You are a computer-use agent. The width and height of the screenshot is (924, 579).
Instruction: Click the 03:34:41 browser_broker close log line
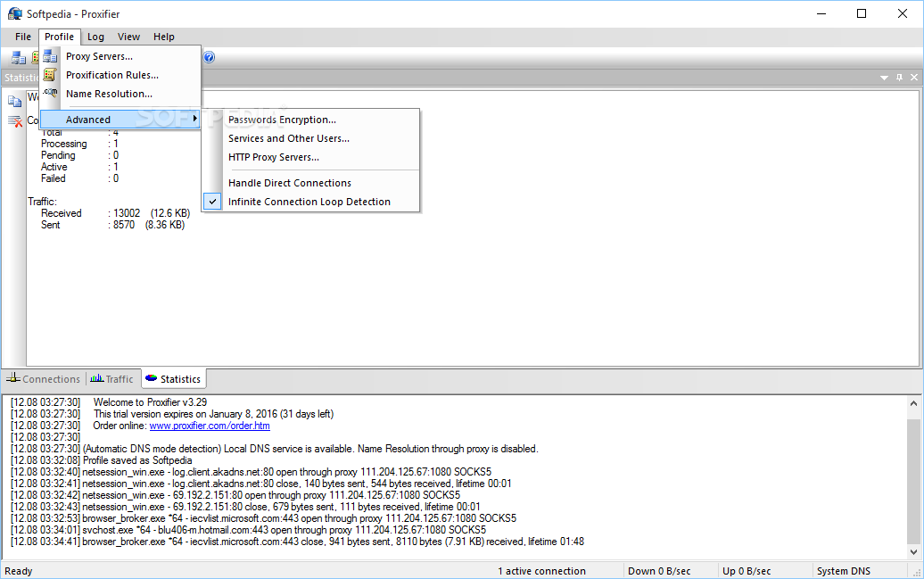pos(297,542)
